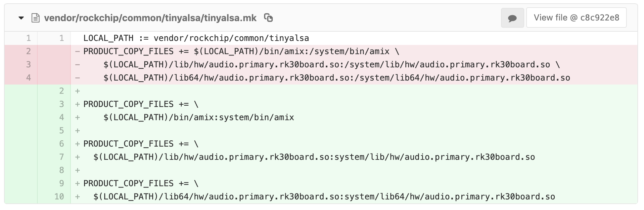Click removed line with lib64 audio.primary path

click(354, 78)
